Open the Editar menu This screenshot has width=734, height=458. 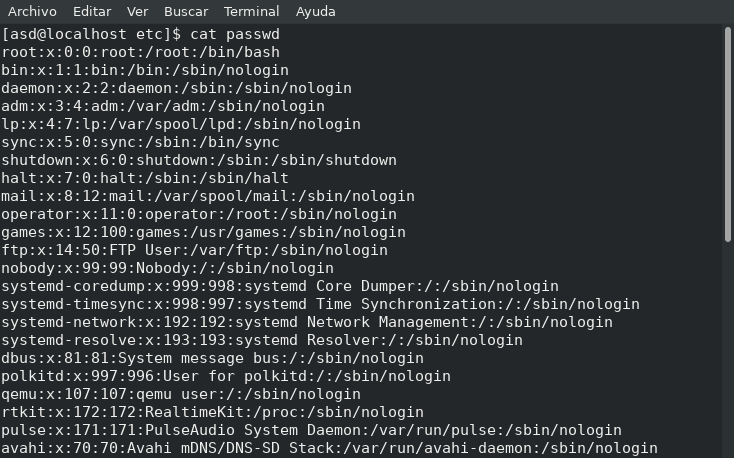92,12
